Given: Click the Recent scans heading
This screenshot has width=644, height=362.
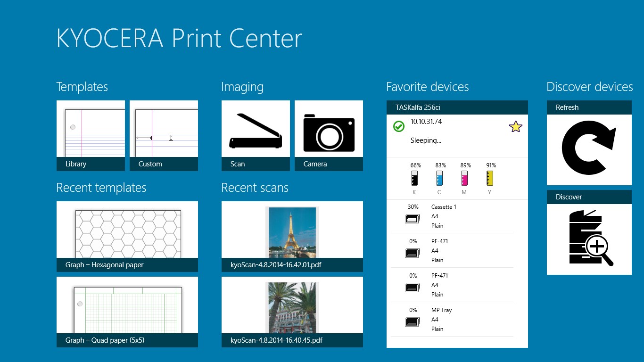Looking at the screenshot, I should 255,188.
